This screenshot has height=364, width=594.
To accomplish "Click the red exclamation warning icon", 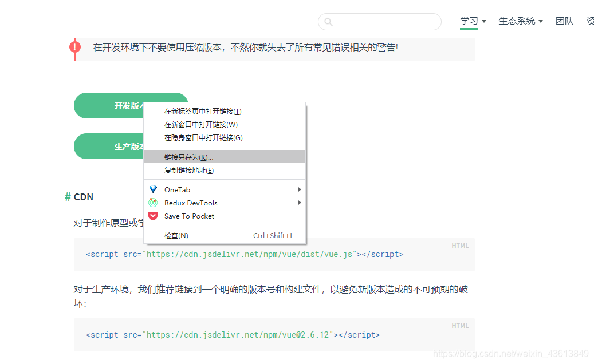I will (75, 48).
